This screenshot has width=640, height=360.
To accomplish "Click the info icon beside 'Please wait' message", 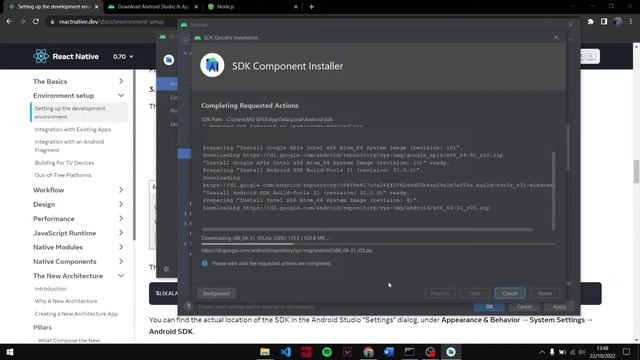I will 204,264.
